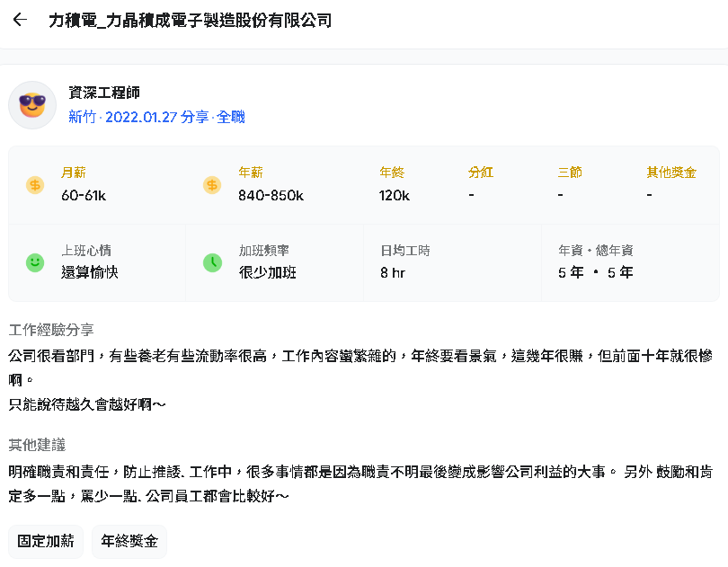The width and height of the screenshot is (728, 567).
Task: Click the overtime value 很少加班
Action: tap(268, 272)
